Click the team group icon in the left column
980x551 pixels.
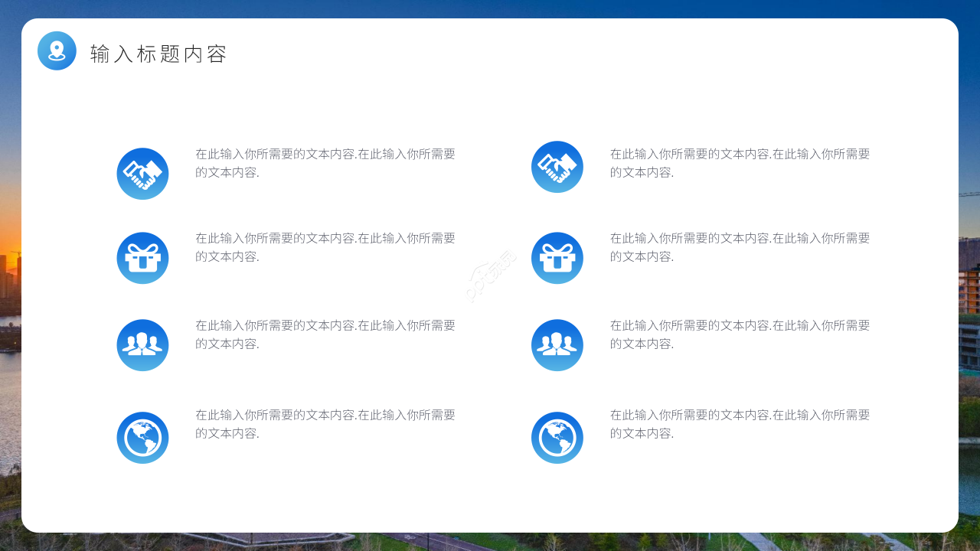pyautogui.click(x=142, y=345)
